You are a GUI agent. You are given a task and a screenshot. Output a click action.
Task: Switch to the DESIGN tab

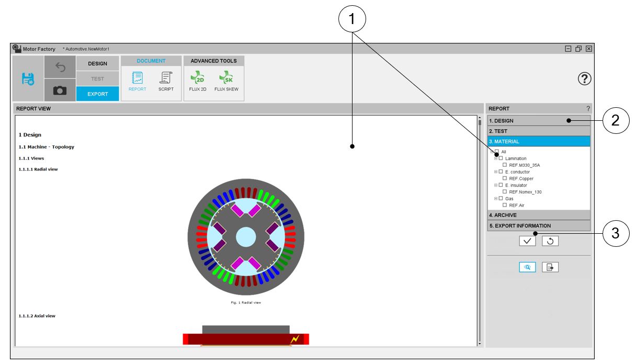[97, 64]
